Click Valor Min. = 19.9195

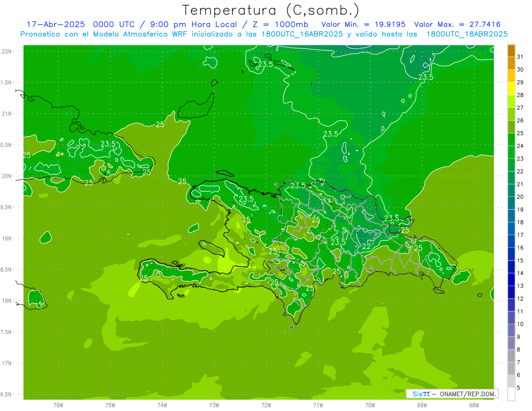[x=364, y=24]
